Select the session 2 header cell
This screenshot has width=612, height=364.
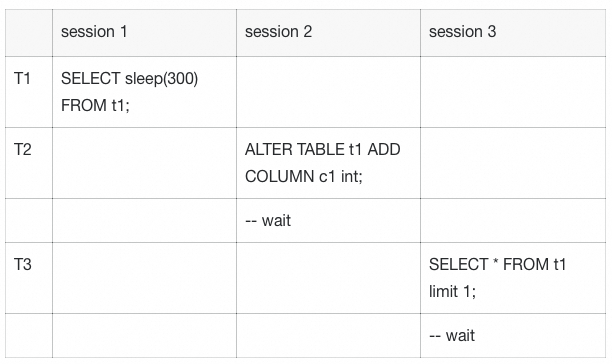click(x=328, y=33)
